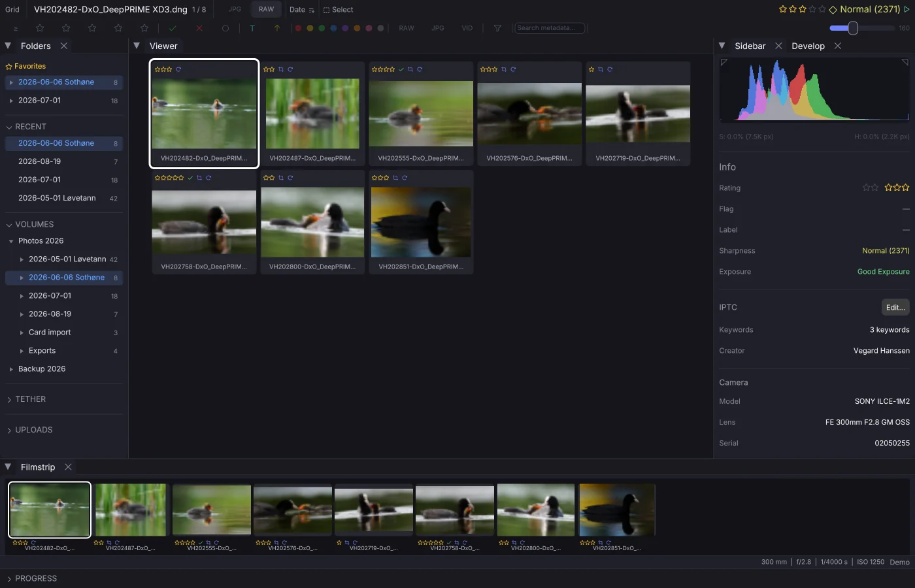This screenshot has height=588, width=915.
Task: Click the yellow up-arrow icon in the toolbar
Action: (277, 28)
